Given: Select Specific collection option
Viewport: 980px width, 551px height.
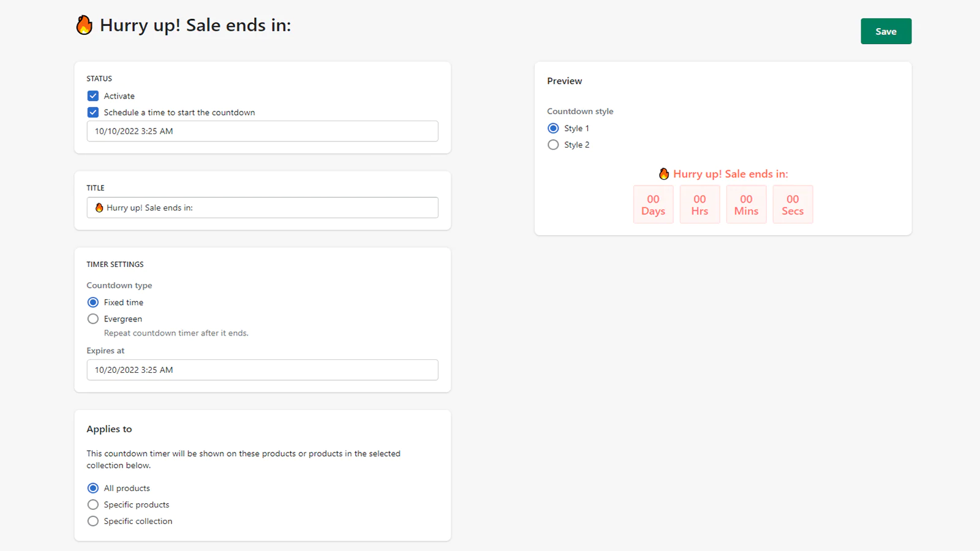Looking at the screenshot, I should pos(93,521).
